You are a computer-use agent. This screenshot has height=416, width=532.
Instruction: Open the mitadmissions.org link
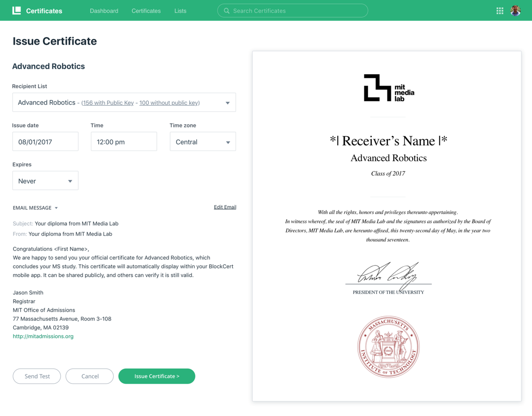[x=43, y=336]
